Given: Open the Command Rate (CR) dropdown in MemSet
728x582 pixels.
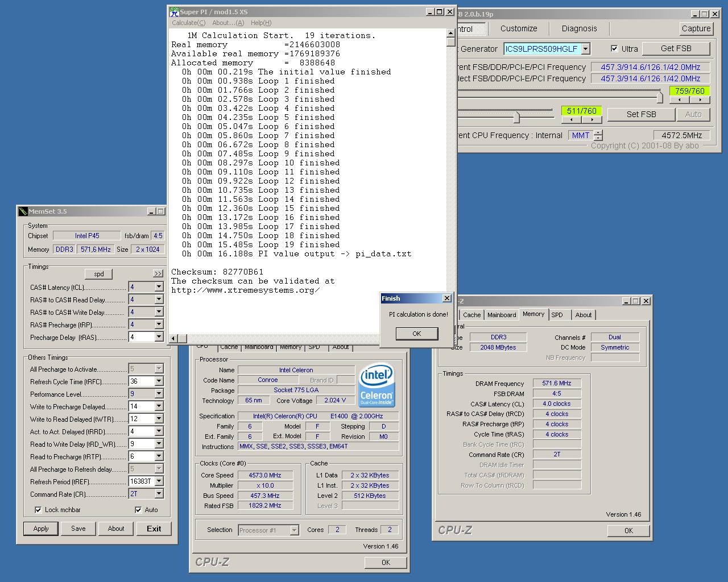Looking at the screenshot, I should point(159,494).
